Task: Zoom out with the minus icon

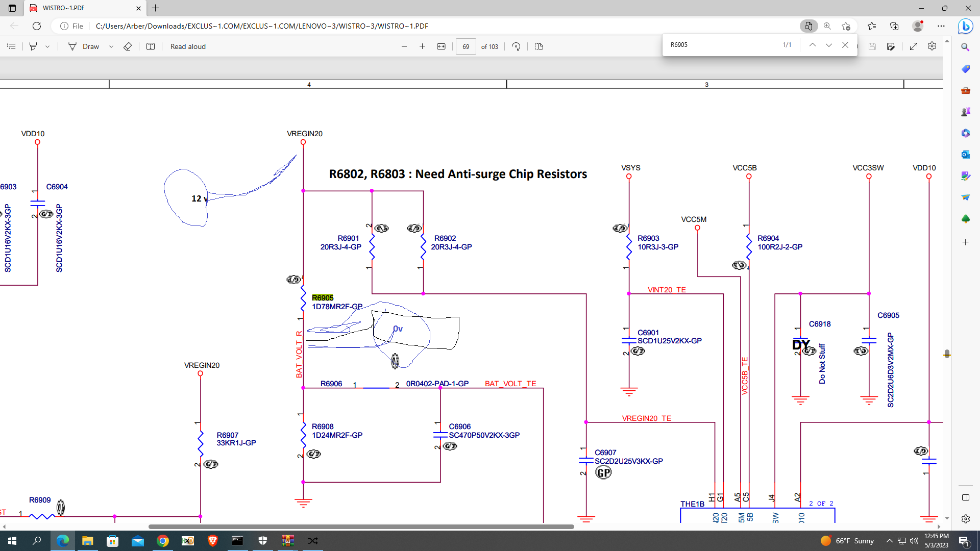Action: [404, 46]
